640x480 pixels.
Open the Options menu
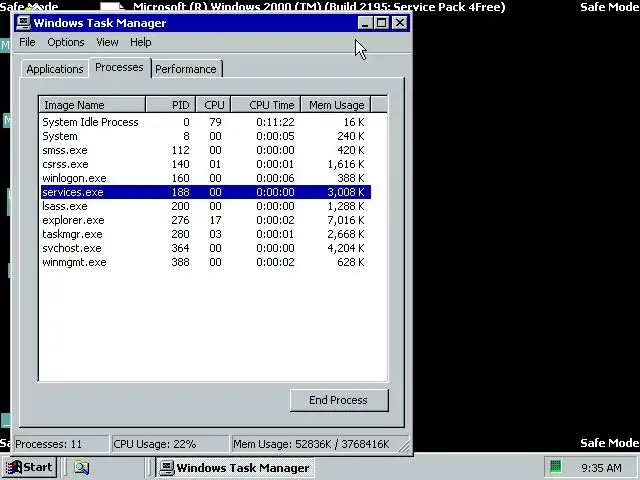point(65,42)
